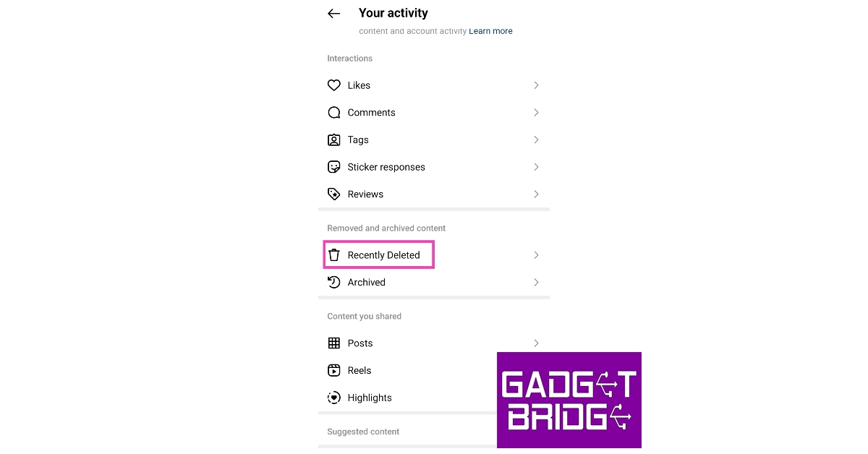Image resolution: width=868 pixels, height=454 pixels.
Task: Click the Highlights circle icon
Action: click(333, 398)
